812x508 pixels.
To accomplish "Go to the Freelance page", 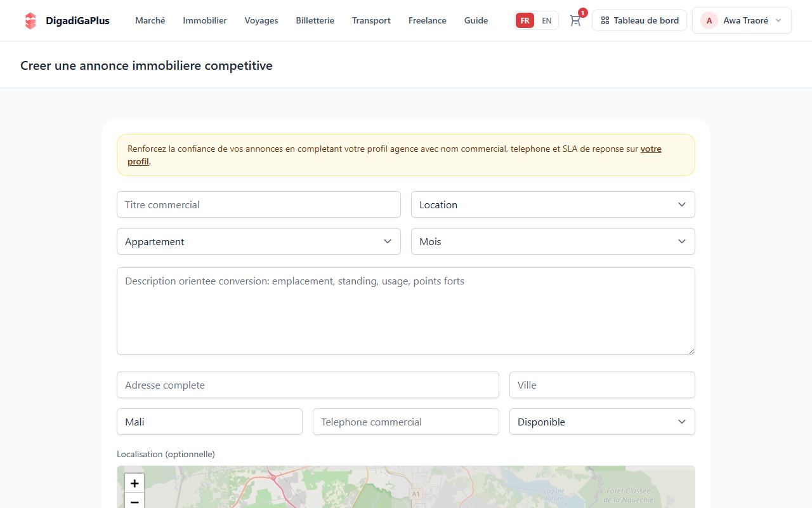I will pyautogui.click(x=428, y=20).
